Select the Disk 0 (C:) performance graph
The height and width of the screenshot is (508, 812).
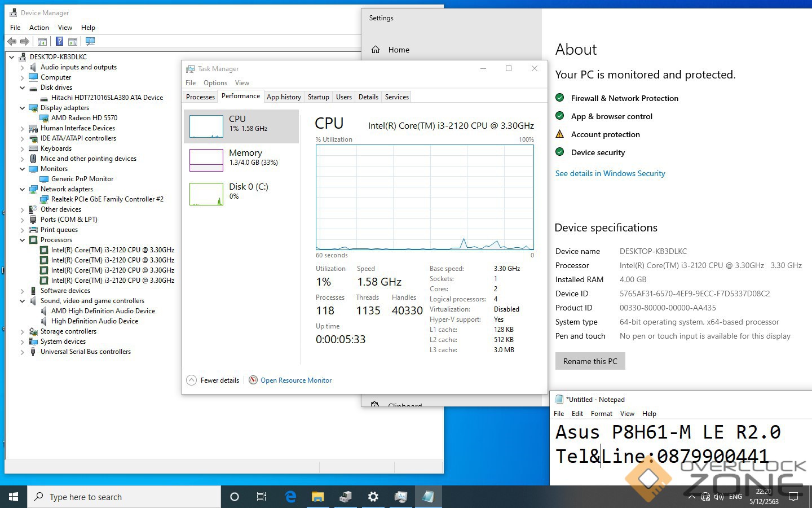tap(206, 194)
